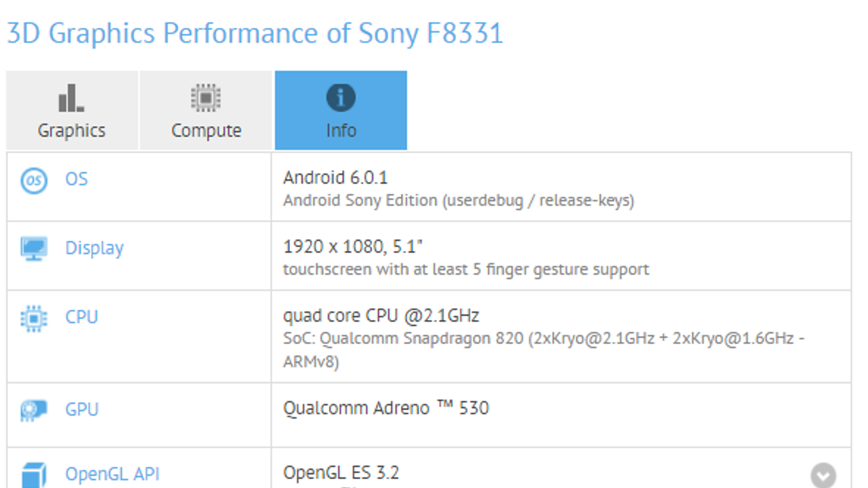Viewport: 868px width, 488px height.
Task: Click the OS row label
Action: pyautogui.click(x=76, y=179)
